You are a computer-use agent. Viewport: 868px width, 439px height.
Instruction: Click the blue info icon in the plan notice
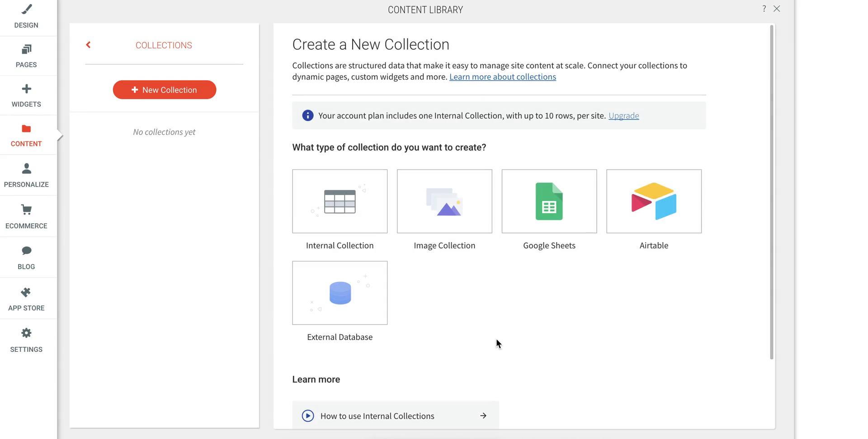pyautogui.click(x=308, y=116)
